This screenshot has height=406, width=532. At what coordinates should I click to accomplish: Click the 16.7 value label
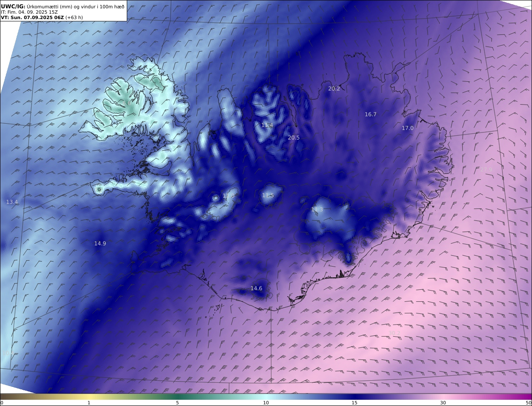[371, 114]
